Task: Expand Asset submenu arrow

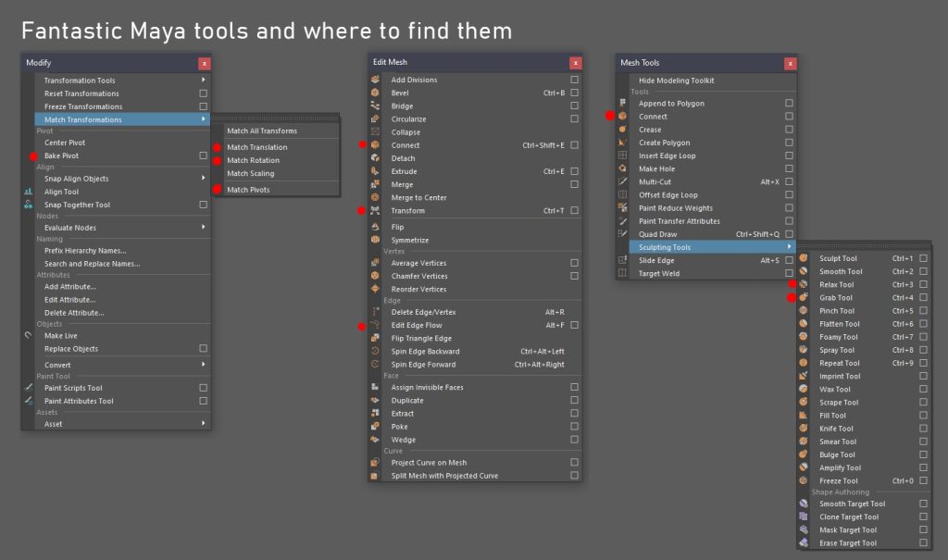Action: (203, 423)
